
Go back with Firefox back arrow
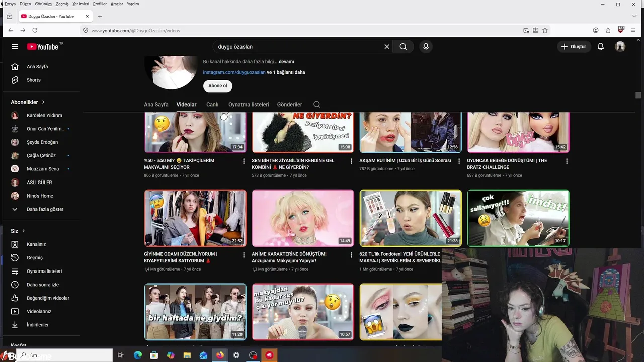point(11,30)
